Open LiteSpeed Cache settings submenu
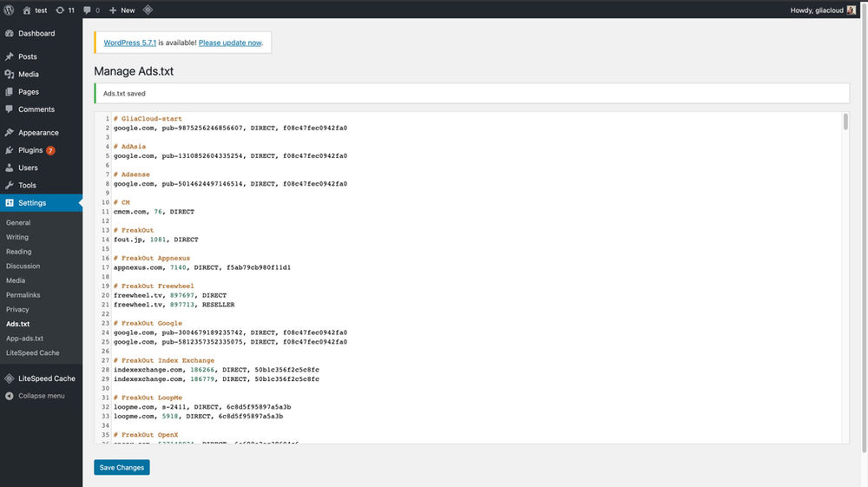Image resolution: width=868 pixels, height=487 pixels. (x=33, y=352)
